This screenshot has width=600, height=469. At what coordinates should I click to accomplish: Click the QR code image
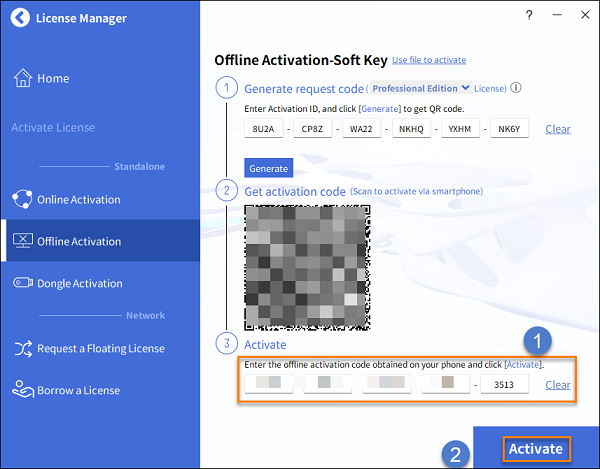(x=307, y=268)
